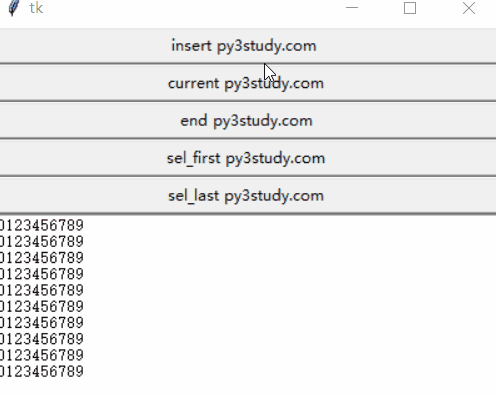Click blank text area below last digits line
Screen dimensions: 496x395
(248, 387)
